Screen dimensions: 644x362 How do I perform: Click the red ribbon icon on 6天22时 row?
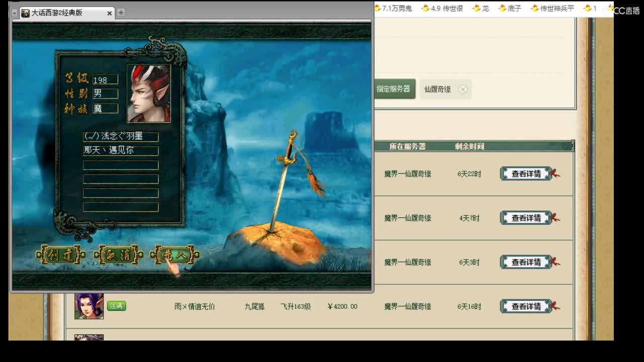click(x=555, y=173)
